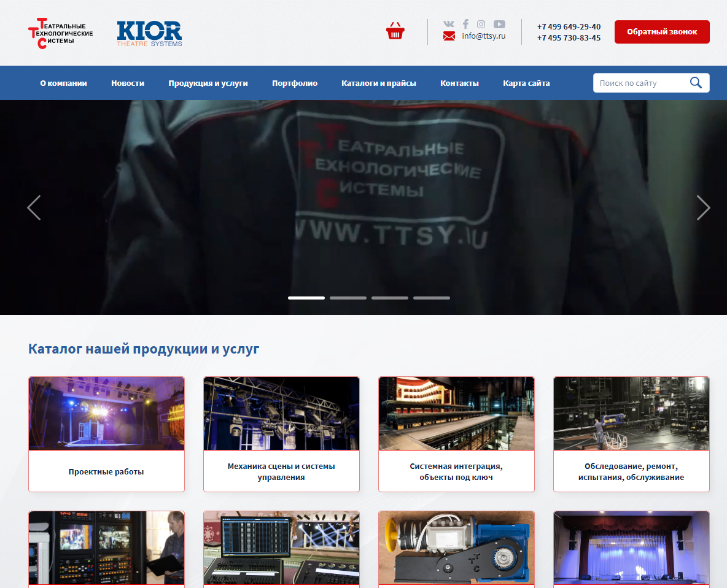The image size is (727, 588).
Task: Open the shopping basket icon
Action: tap(395, 31)
